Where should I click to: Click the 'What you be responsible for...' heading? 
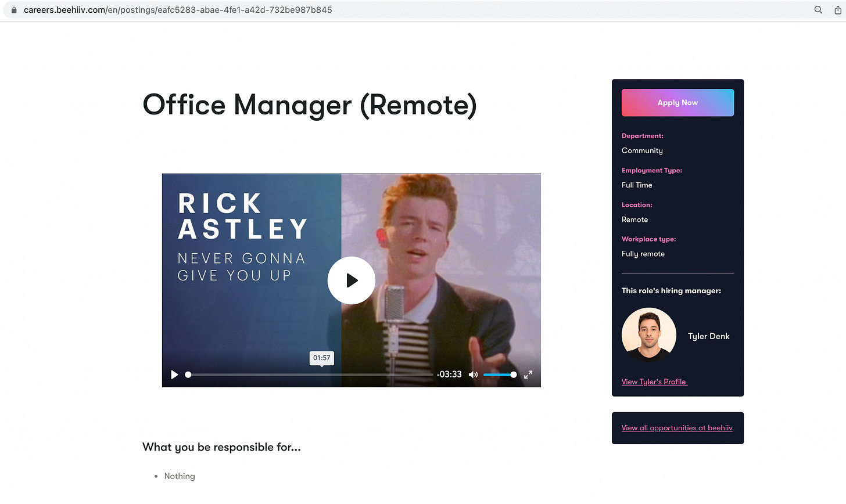tap(222, 447)
